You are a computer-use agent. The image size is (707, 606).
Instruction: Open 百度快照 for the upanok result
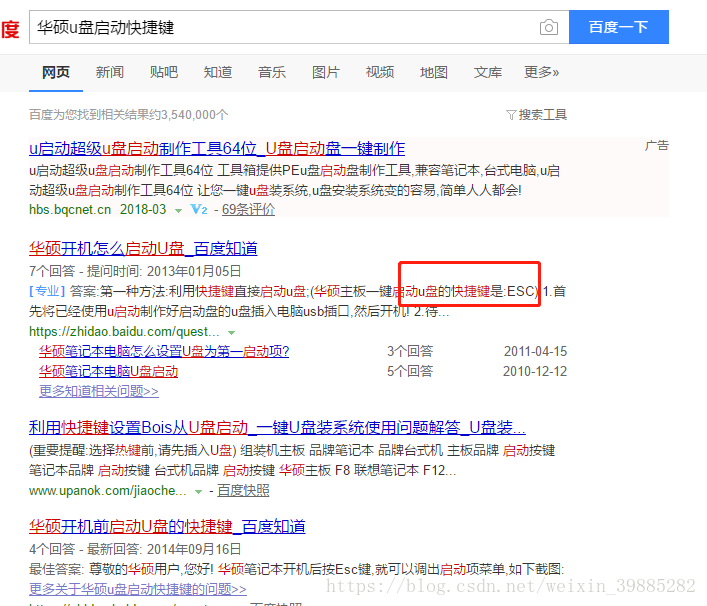(x=243, y=491)
